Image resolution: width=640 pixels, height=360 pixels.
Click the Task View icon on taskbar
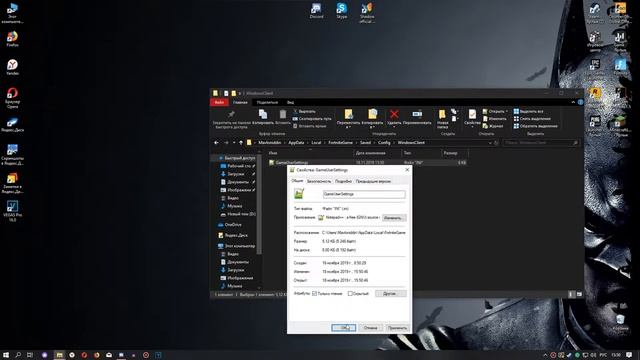[x=30, y=355]
